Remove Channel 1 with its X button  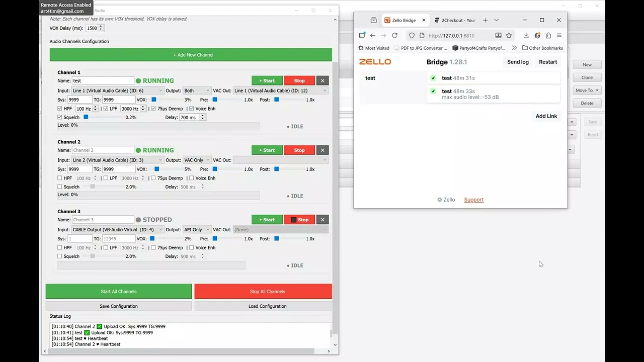[x=323, y=80]
